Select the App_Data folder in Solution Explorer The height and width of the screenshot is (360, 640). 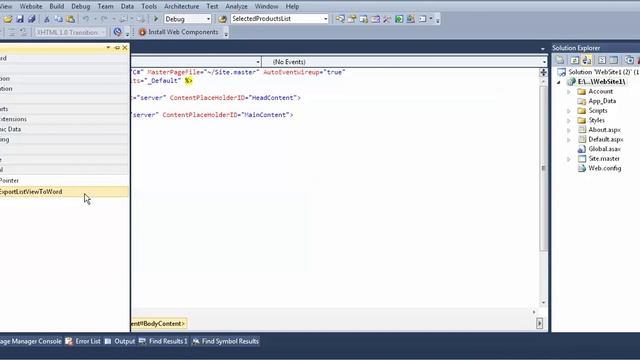[x=602, y=101]
